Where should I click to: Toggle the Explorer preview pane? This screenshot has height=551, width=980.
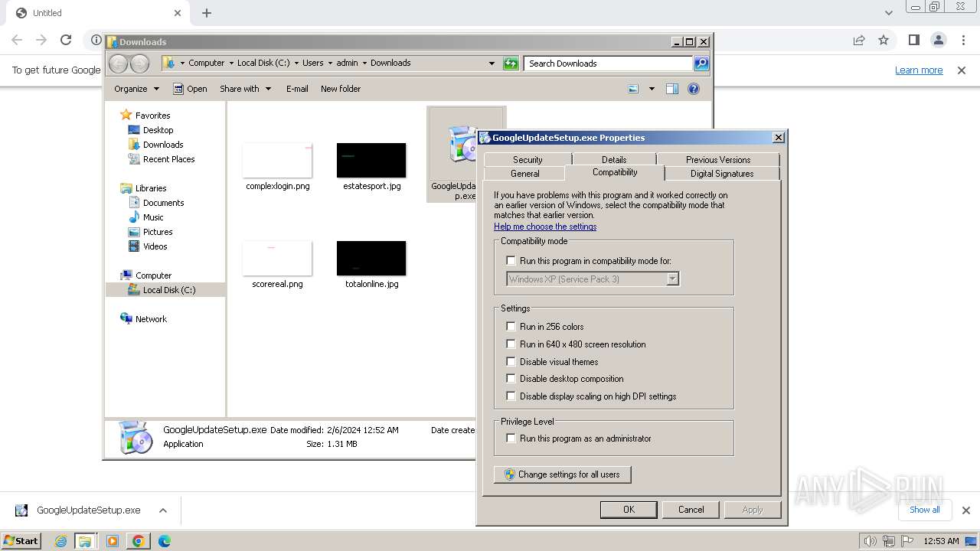[672, 89]
